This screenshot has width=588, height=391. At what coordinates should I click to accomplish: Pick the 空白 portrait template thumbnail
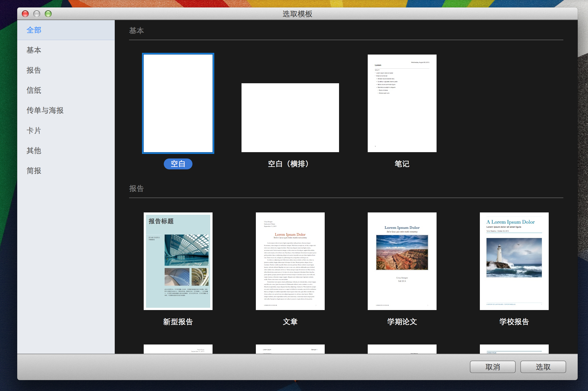(x=178, y=103)
